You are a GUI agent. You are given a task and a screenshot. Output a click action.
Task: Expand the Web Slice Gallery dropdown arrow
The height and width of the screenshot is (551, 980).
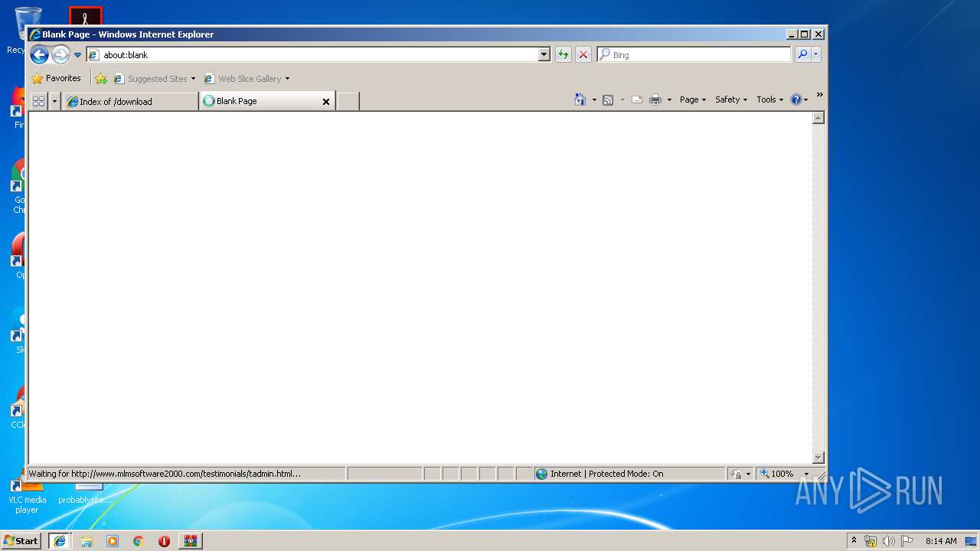(x=287, y=79)
